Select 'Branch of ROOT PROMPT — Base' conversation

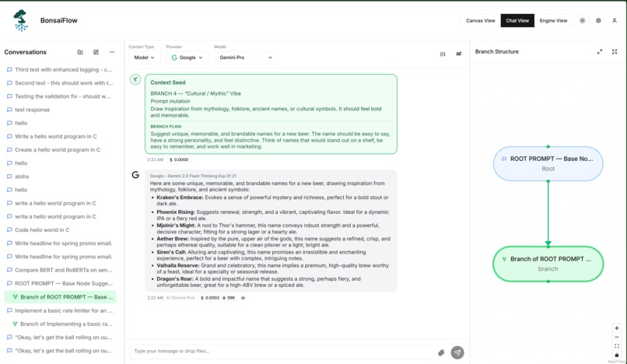60,297
